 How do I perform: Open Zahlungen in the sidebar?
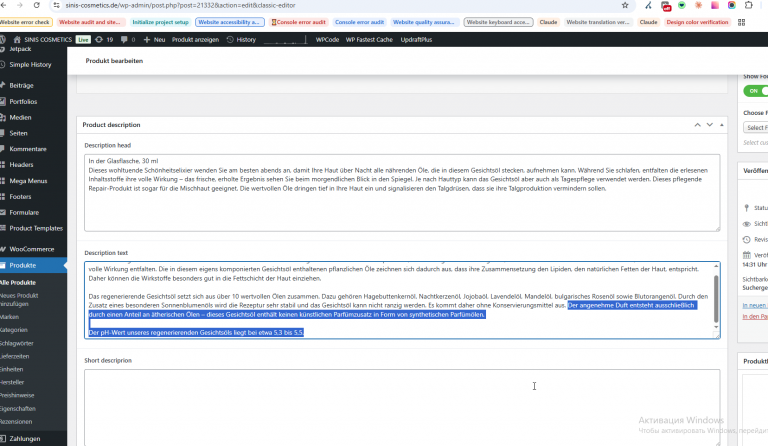(24, 439)
